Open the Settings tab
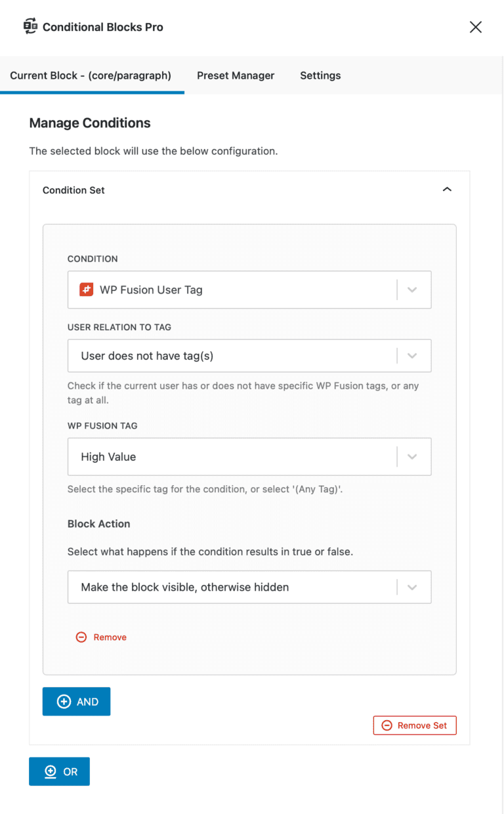The height and width of the screenshot is (814, 504). [x=320, y=75]
